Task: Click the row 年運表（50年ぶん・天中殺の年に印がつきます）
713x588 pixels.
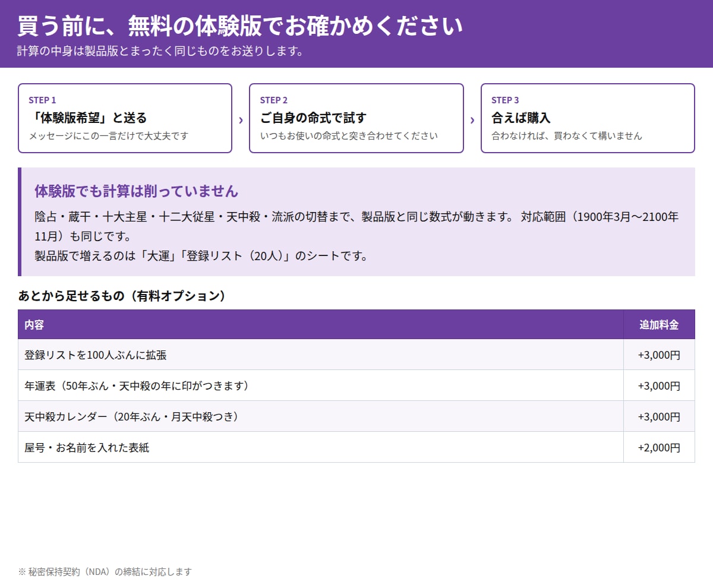Action: 356,385
